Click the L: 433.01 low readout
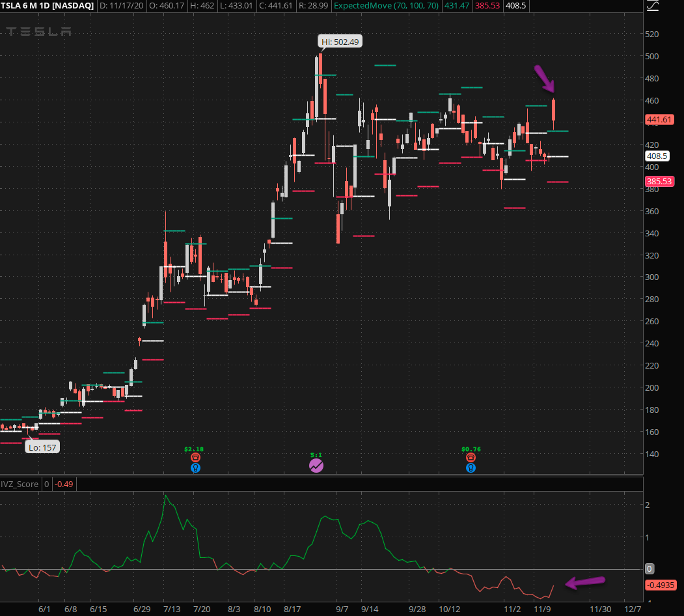This screenshot has height=616, width=684. 238,6
